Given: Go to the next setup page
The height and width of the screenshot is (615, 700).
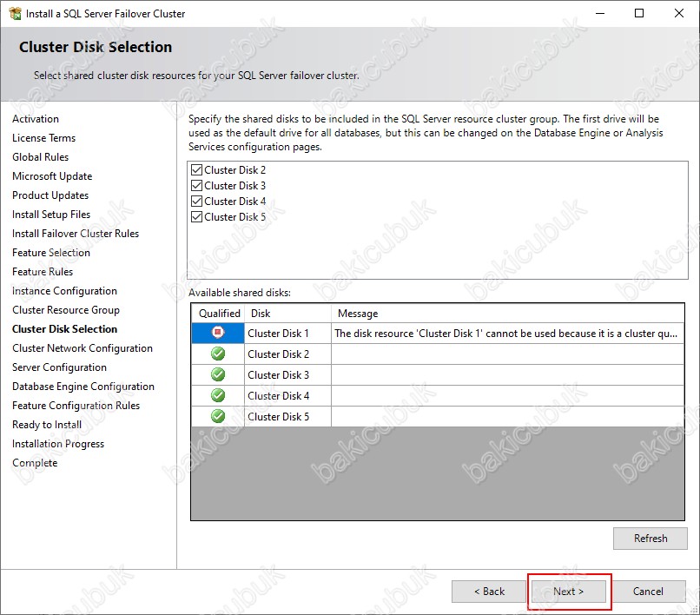Looking at the screenshot, I should 568,592.
